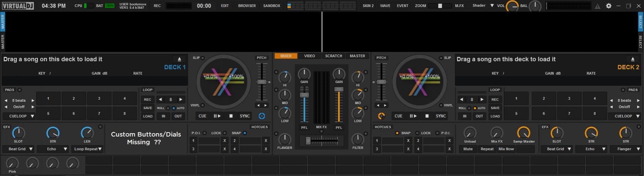Open deck 2 Beat Grid effect dropdown

[x=557, y=149]
